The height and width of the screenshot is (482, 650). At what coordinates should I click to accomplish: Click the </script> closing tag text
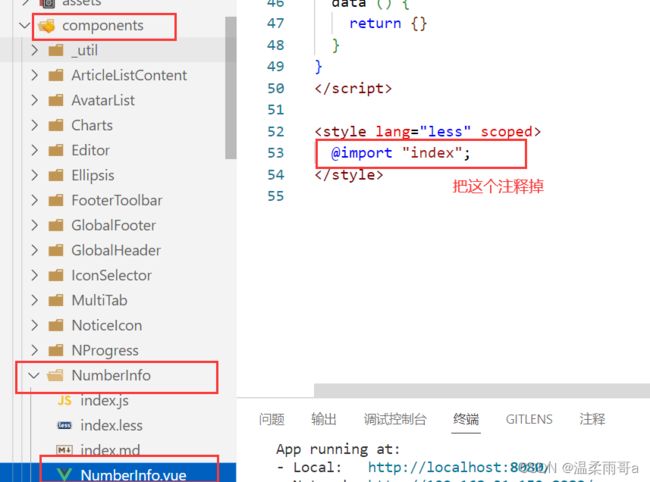[353, 88]
